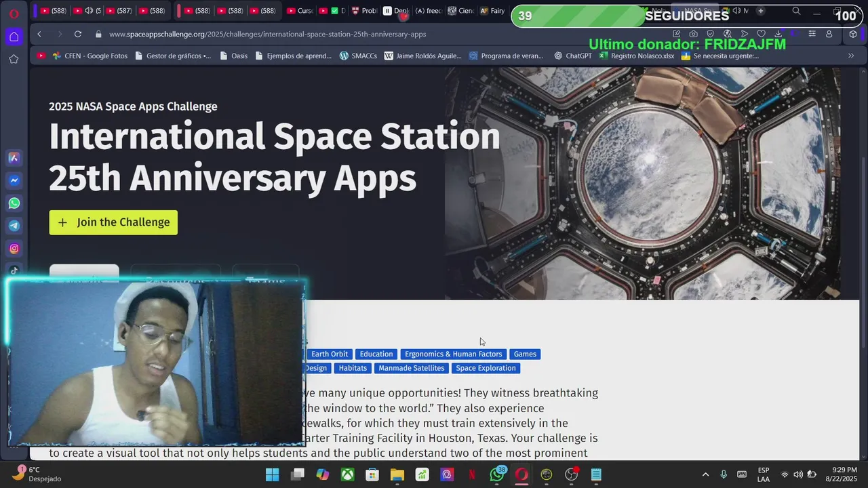Open WhatsApp from the Opera sidebar
This screenshot has width=868, height=488.
[14, 203]
